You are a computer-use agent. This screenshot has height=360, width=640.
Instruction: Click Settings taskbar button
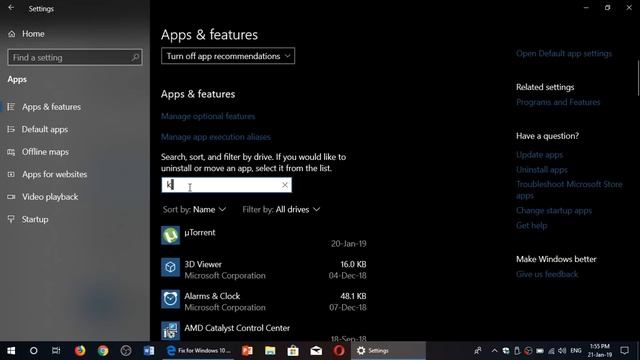[x=388, y=351]
